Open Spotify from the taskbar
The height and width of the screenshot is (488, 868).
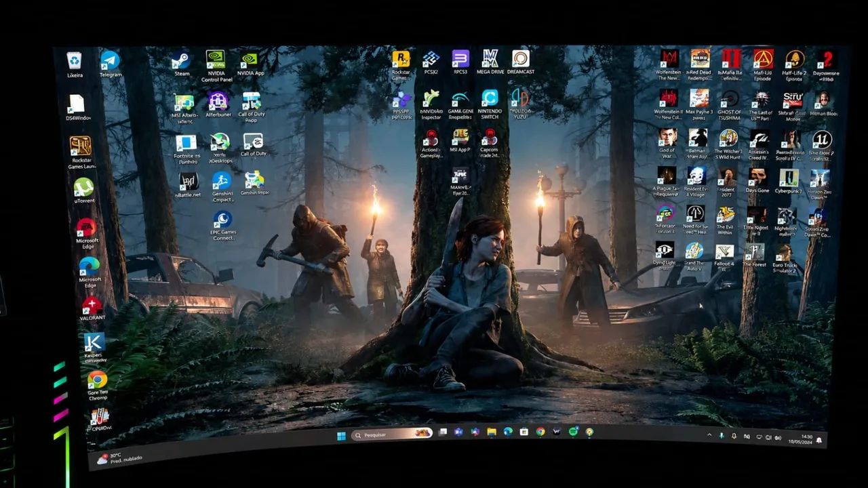[573, 432]
